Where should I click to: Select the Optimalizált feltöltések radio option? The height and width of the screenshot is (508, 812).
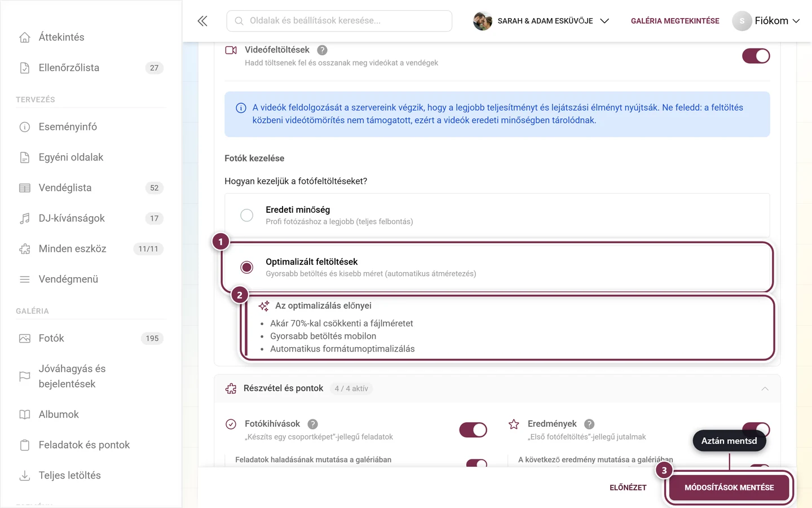[x=247, y=267]
